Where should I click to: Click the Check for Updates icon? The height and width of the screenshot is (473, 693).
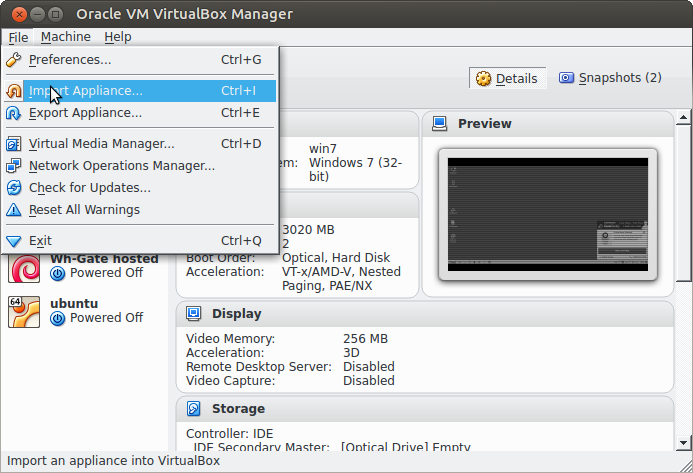click(x=14, y=188)
